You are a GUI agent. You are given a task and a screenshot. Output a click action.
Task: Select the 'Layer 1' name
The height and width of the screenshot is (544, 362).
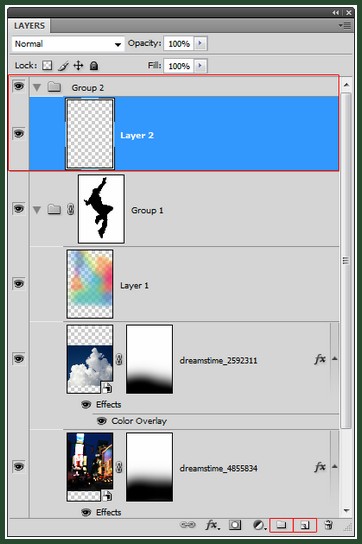tap(134, 286)
